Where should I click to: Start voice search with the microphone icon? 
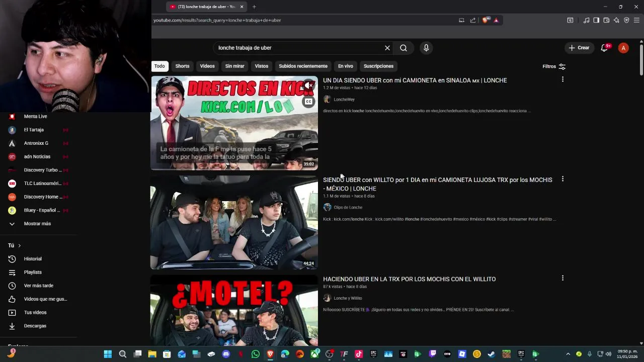426,48
